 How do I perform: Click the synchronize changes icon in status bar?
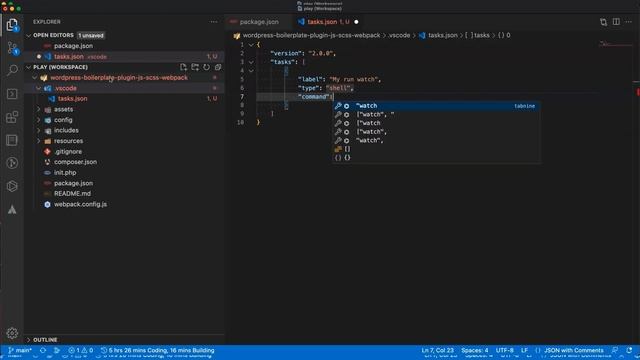point(43,350)
